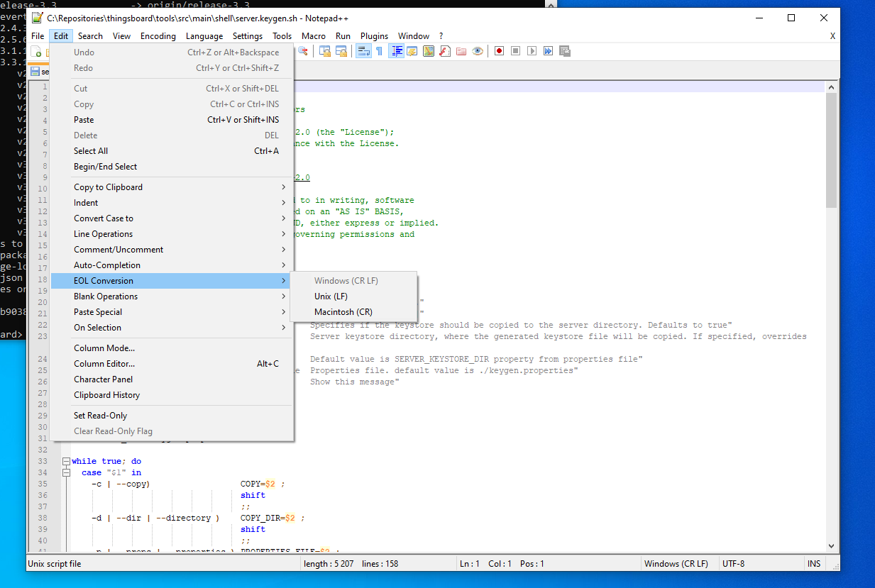Click the save recorded macro icon
875x588 pixels.
[565, 51]
